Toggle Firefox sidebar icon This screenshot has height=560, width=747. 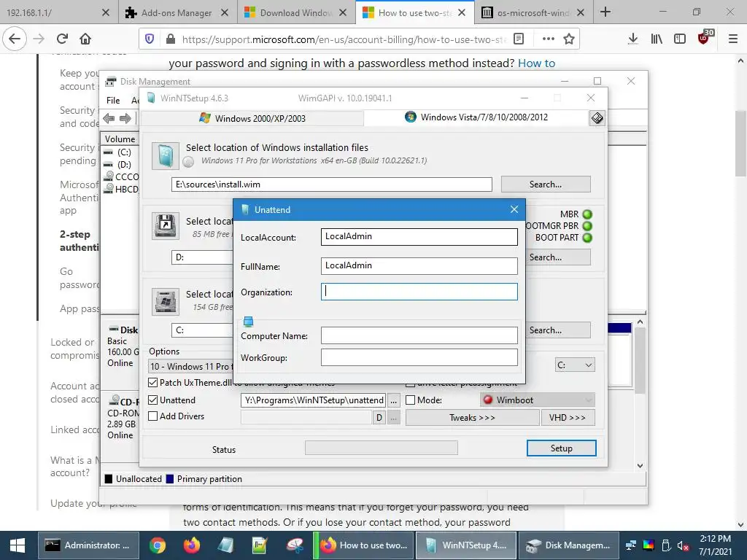point(680,39)
